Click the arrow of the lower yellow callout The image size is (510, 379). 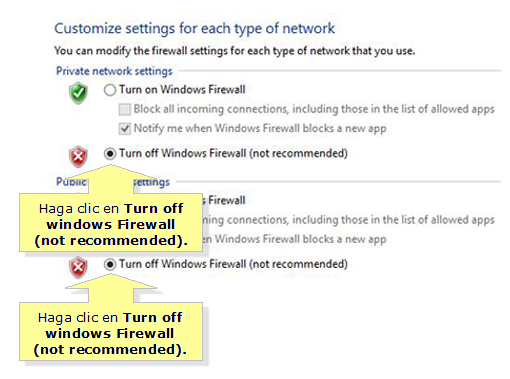(111, 288)
